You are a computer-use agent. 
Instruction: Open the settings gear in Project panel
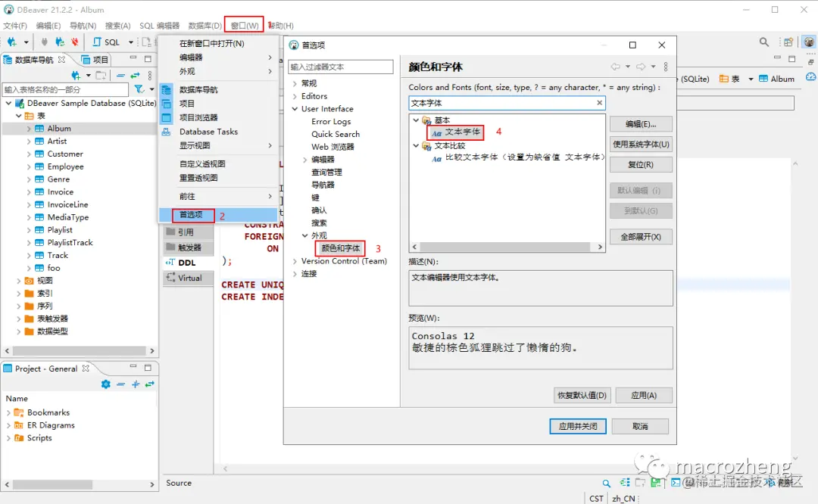106,384
